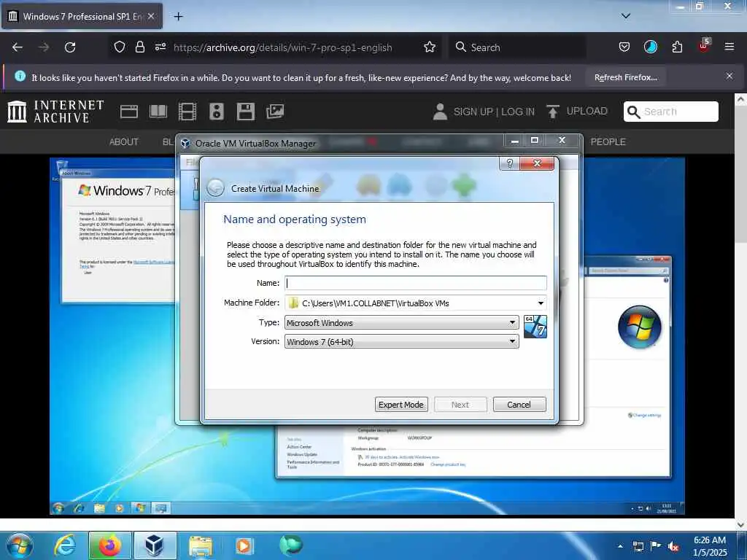Open the uBlock extension icon with badge
This screenshot has width=747, height=560.
coord(704,46)
